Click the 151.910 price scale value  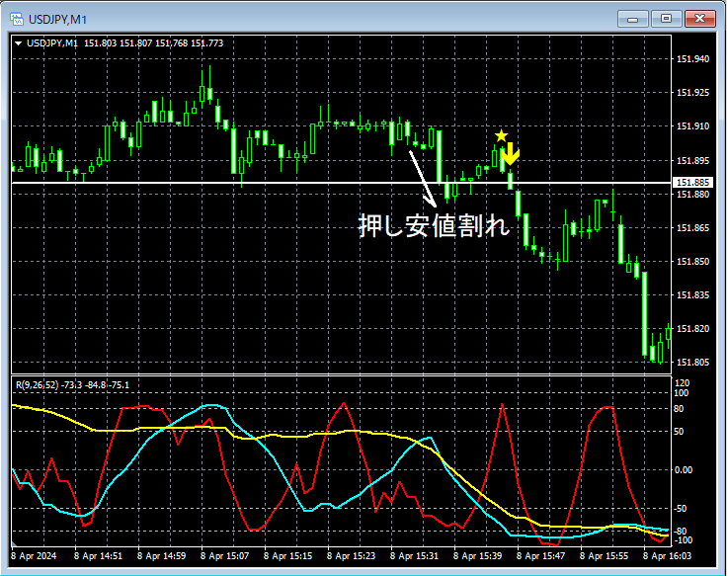pyautogui.click(x=692, y=125)
